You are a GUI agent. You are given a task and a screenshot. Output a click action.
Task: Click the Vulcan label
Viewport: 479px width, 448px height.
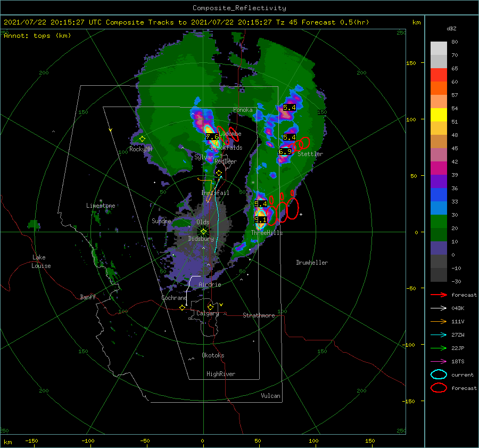pos(270,396)
